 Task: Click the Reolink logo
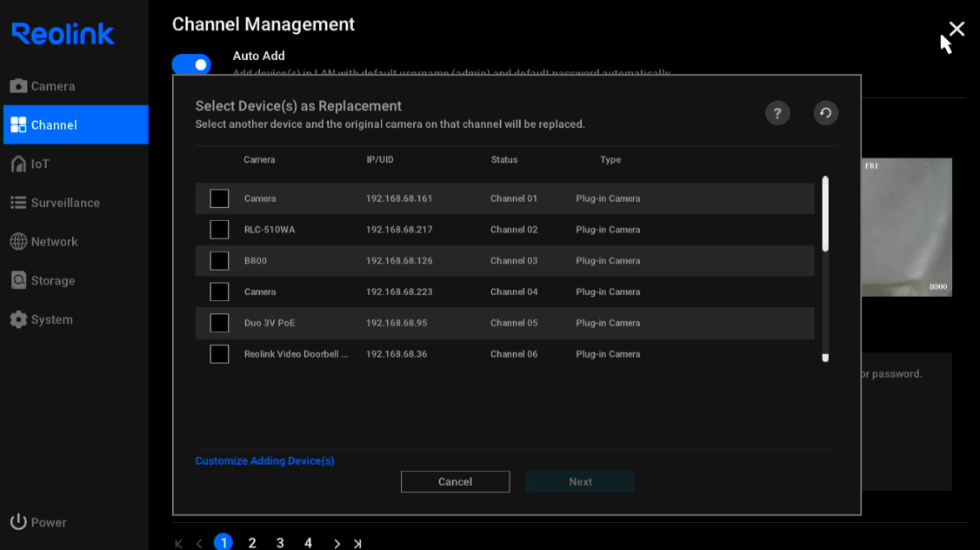63,34
